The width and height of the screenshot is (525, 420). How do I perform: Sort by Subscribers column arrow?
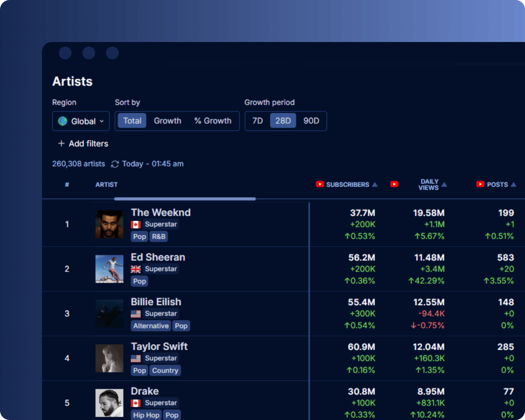click(375, 184)
